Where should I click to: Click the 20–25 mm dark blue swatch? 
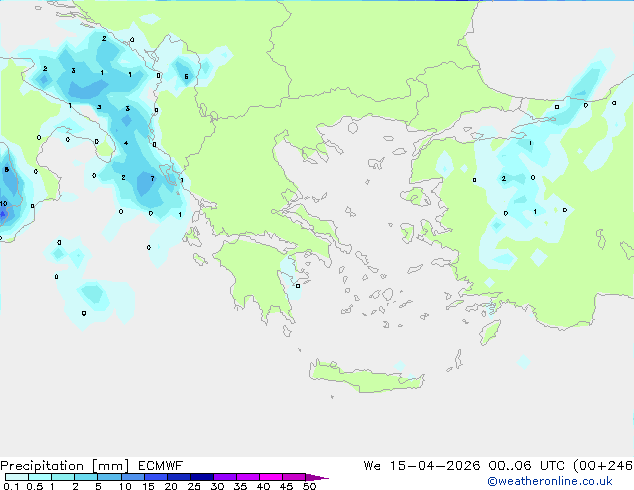[x=179, y=477]
